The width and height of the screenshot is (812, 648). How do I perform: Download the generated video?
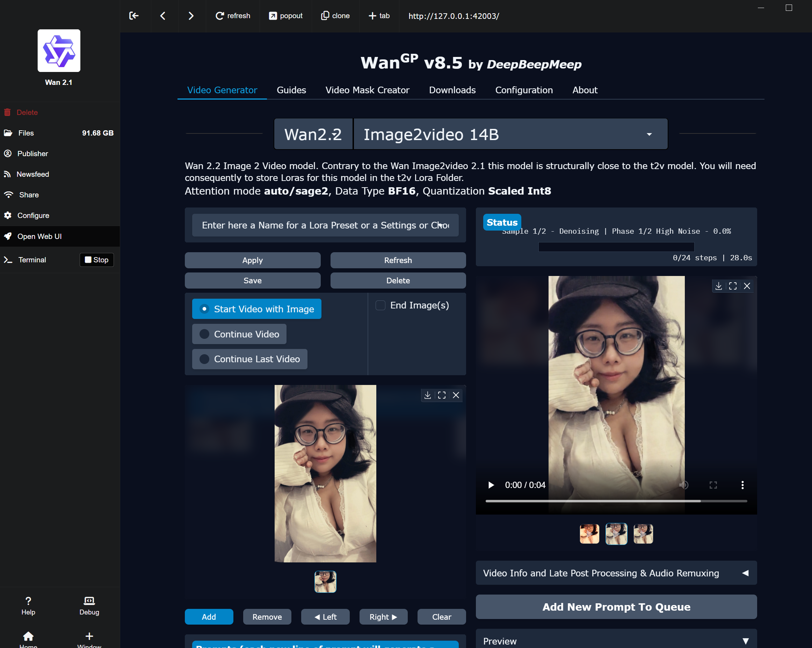719,286
